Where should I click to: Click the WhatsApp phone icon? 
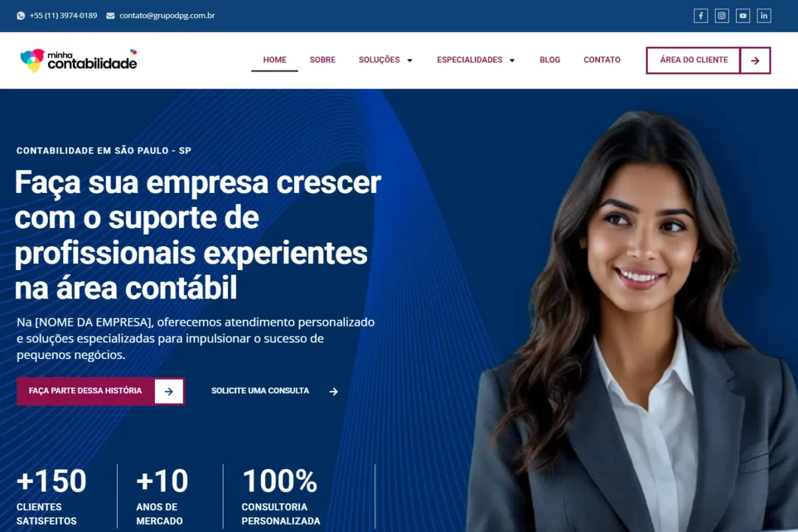pos(21,15)
